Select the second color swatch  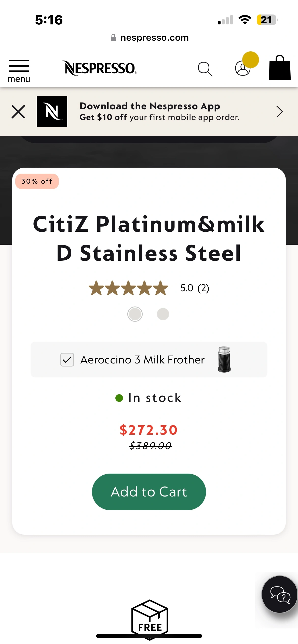coord(163,314)
